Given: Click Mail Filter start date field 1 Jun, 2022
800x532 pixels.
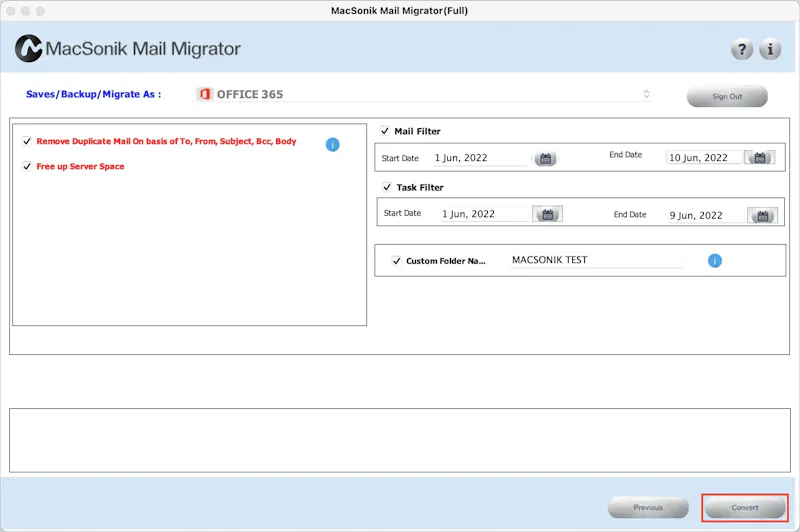Looking at the screenshot, I should point(480,158).
